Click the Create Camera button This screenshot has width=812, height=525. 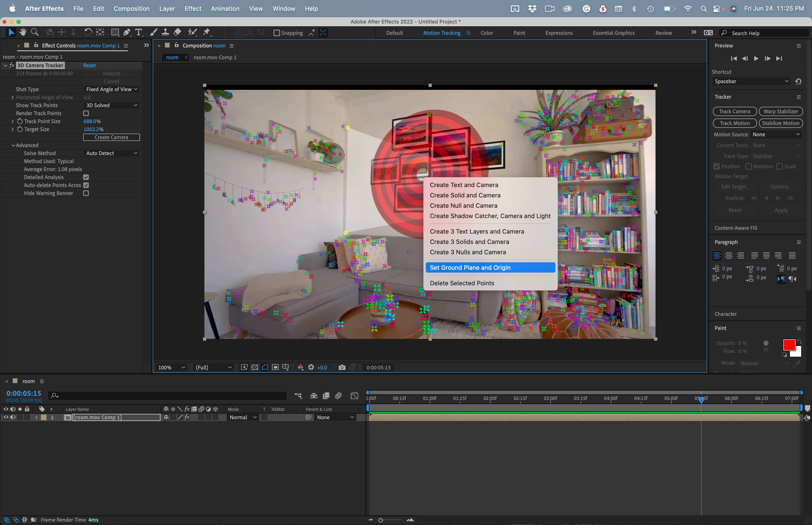[111, 137]
